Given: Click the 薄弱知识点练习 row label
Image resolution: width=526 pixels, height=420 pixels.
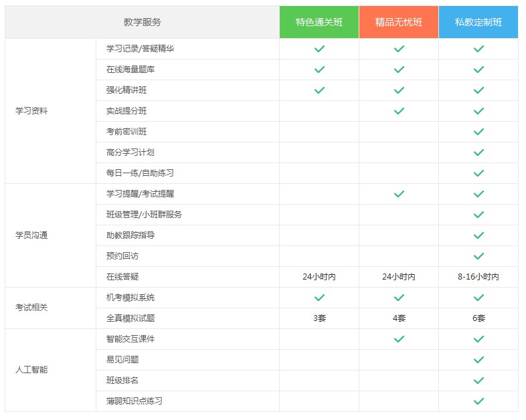Looking at the screenshot, I should pyautogui.click(x=135, y=401).
